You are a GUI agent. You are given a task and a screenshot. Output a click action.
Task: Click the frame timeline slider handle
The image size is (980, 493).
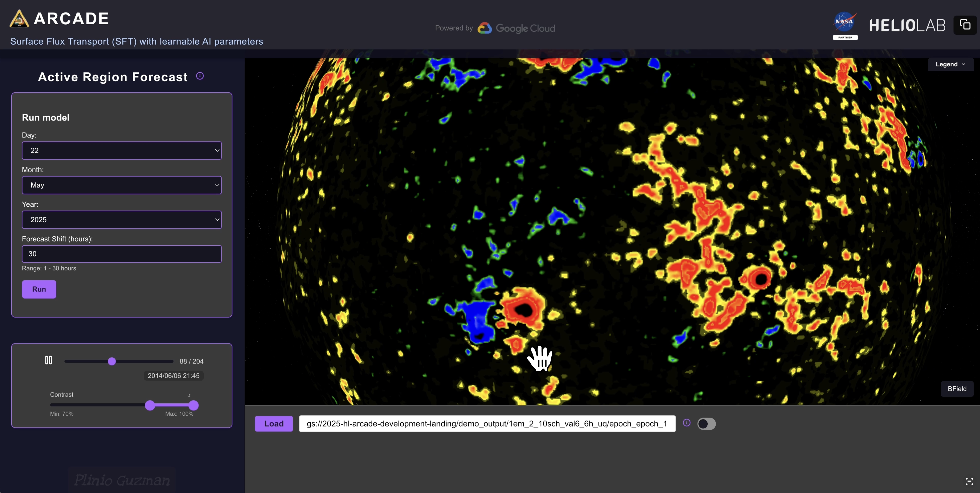(x=112, y=361)
